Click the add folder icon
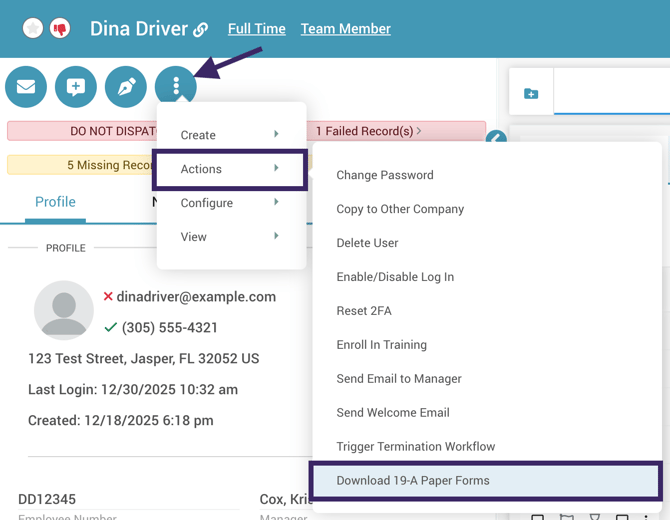The height and width of the screenshot is (520, 670). (x=531, y=94)
